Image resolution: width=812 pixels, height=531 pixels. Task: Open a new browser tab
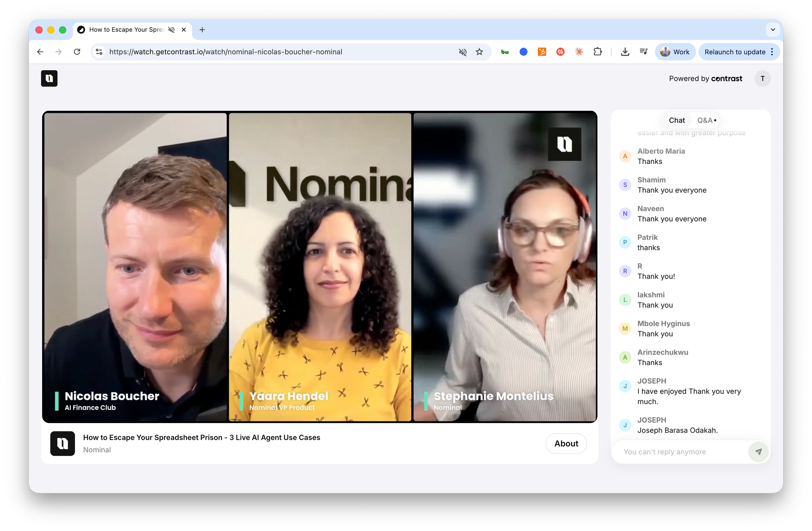click(202, 30)
